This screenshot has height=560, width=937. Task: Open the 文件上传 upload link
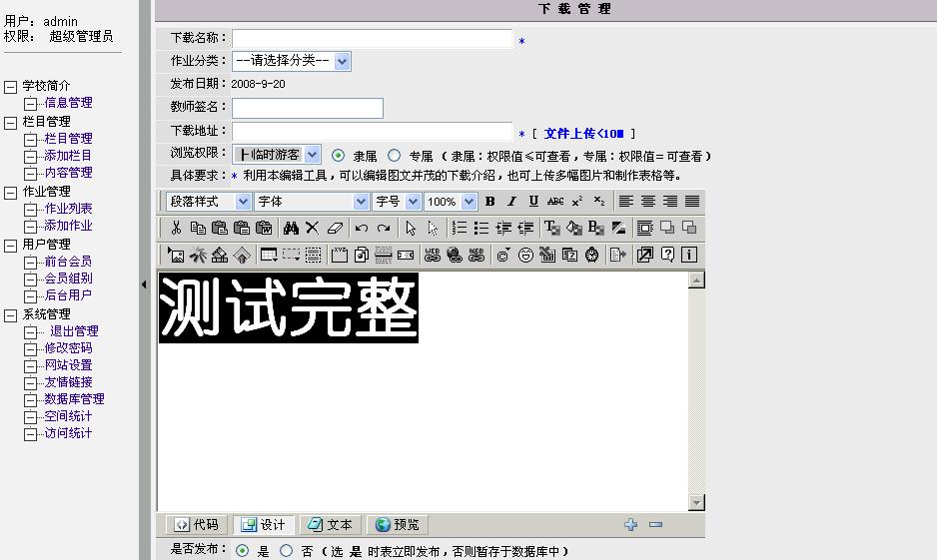pos(583,134)
